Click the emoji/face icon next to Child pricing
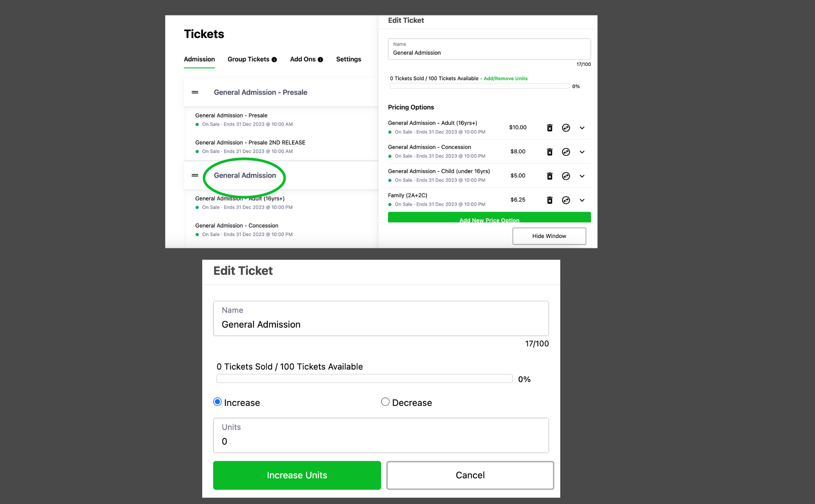Image resolution: width=815 pixels, height=504 pixels. pyautogui.click(x=565, y=175)
